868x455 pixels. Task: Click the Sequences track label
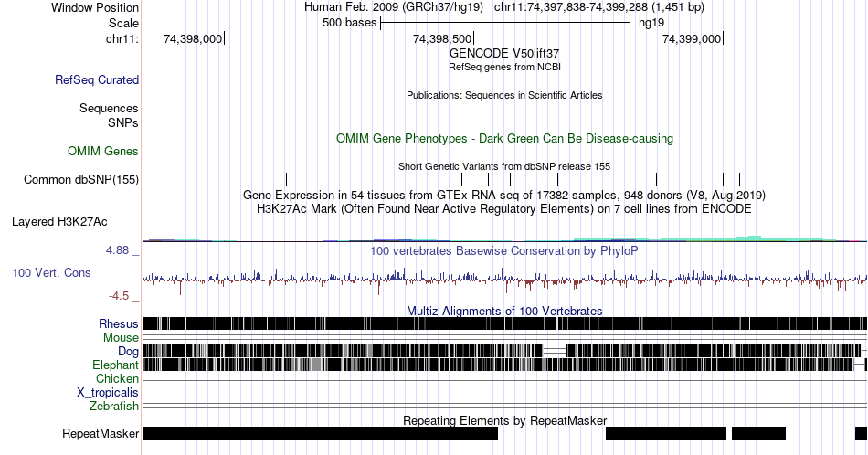coord(109,108)
